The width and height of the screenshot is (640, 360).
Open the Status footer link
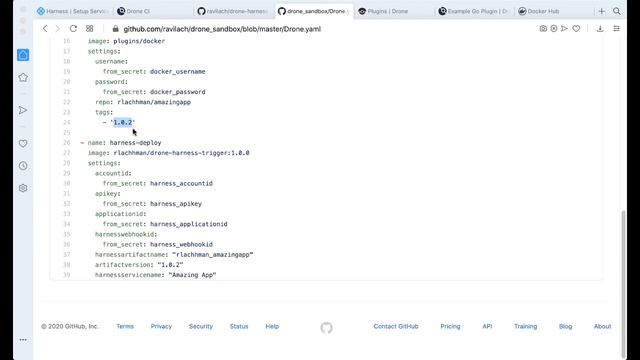pyautogui.click(x=239, y=327)
